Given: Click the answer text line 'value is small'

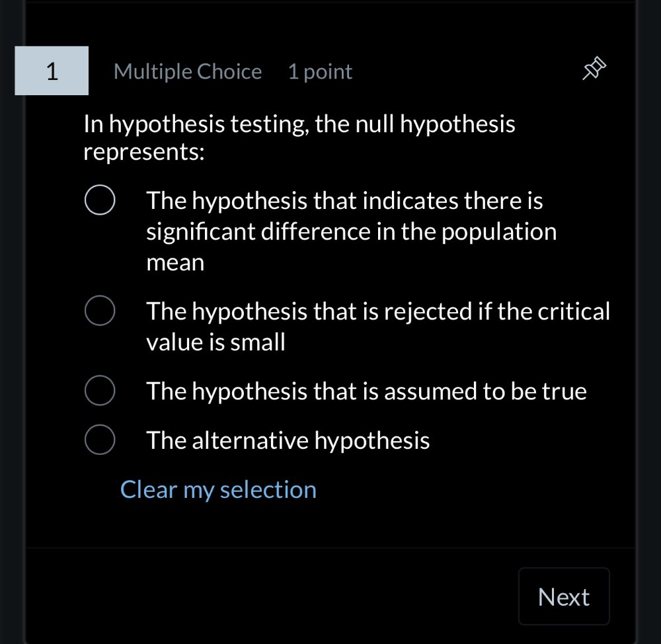Looking at the screenshot, I should (x=215, y=342).
